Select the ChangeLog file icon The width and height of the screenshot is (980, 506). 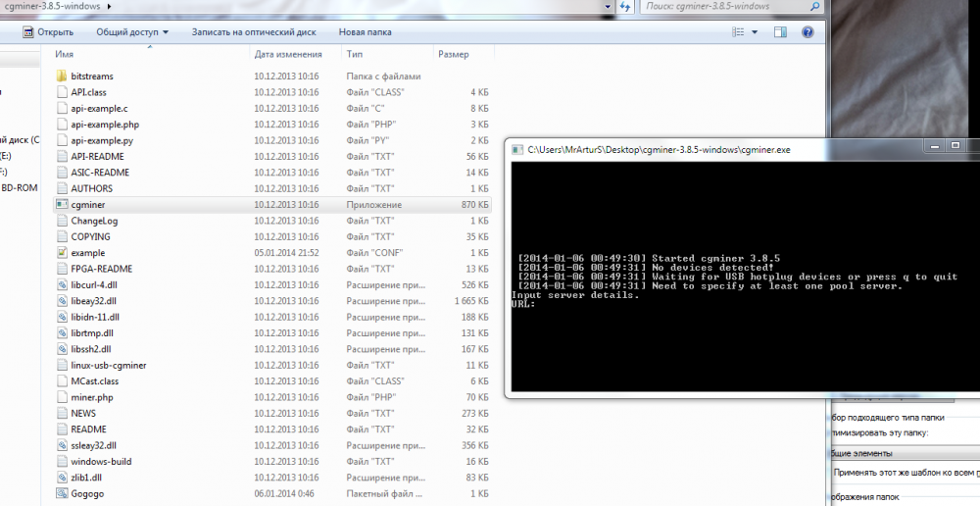[61, 221]
